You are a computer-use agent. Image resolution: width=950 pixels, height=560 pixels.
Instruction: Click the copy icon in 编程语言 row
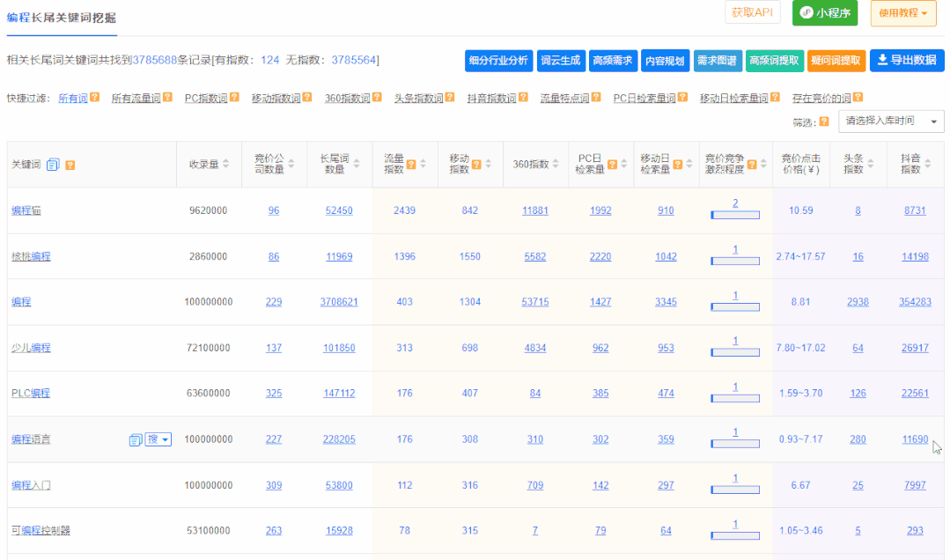135,439
